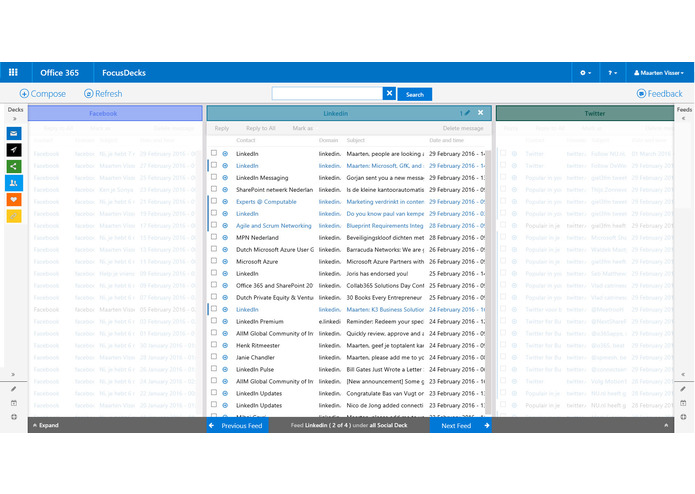
Task: Click the calendar icon under Decks sidebar
Action: [14, 403]
